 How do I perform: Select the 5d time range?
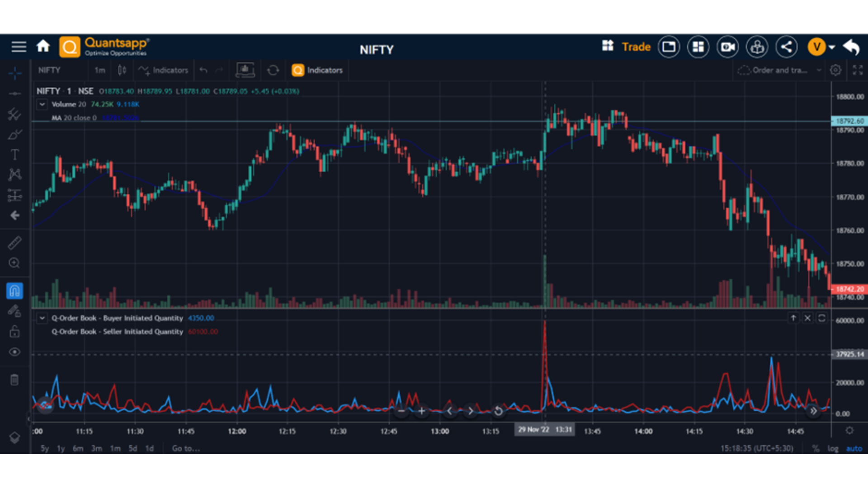coord(132,448)
